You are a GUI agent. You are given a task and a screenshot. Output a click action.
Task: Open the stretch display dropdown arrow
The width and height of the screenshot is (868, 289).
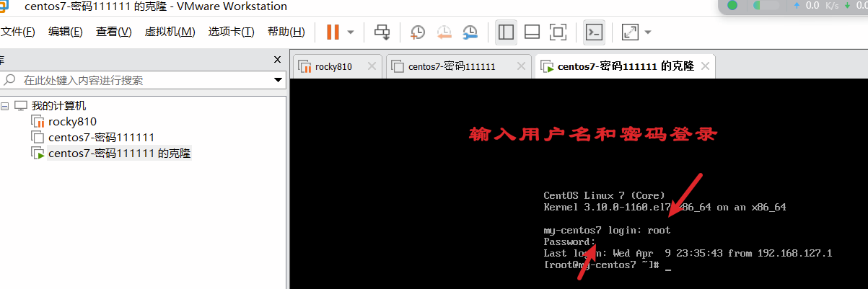(648, 32)
